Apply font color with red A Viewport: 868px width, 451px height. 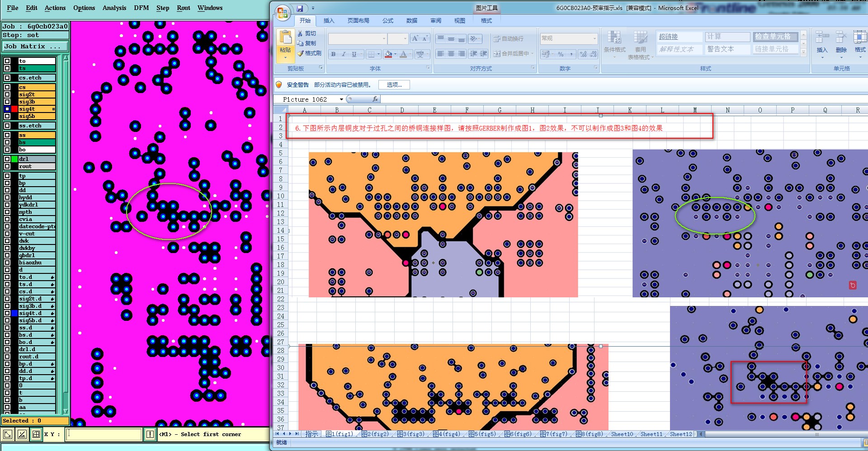[403, 54]
